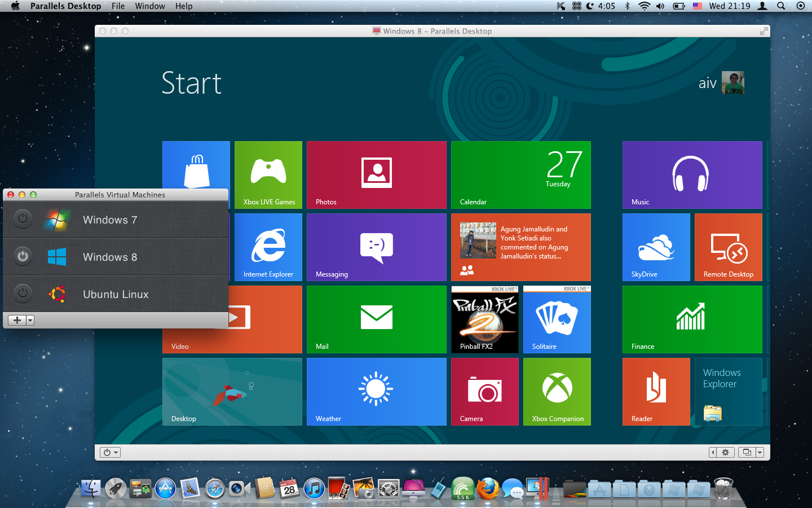The image size is (812, 508).
Task: Open the power dropdown in VM window status bar
Action: (x=110, y=452)
